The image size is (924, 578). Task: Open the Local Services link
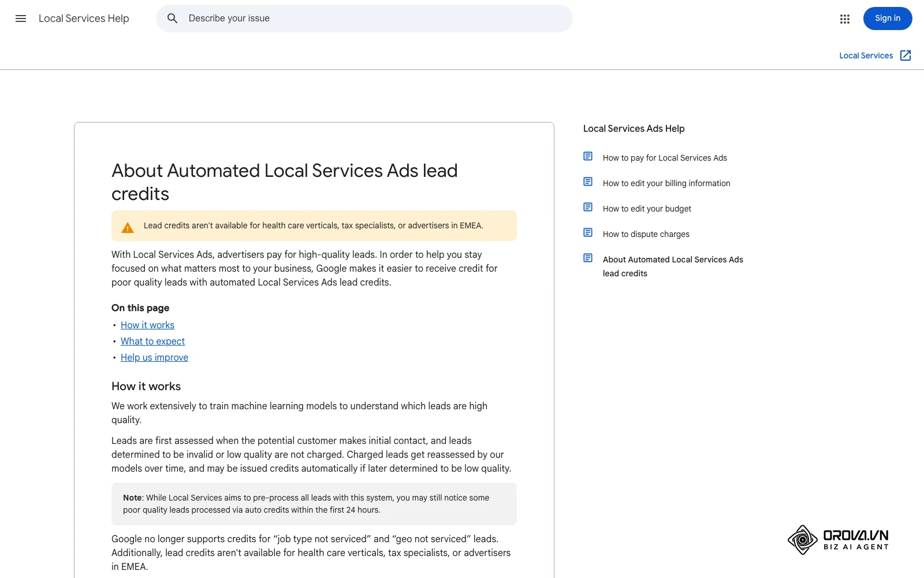[866, 55]
